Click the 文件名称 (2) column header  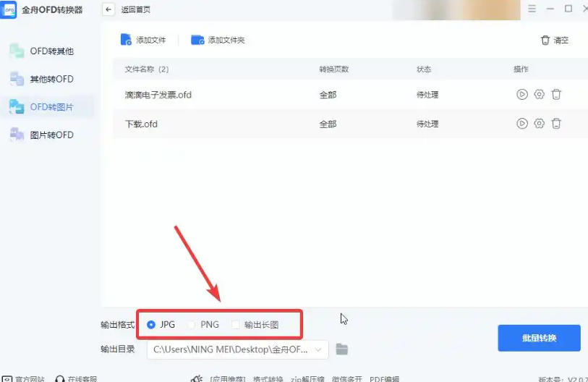[x=147, y=69]
